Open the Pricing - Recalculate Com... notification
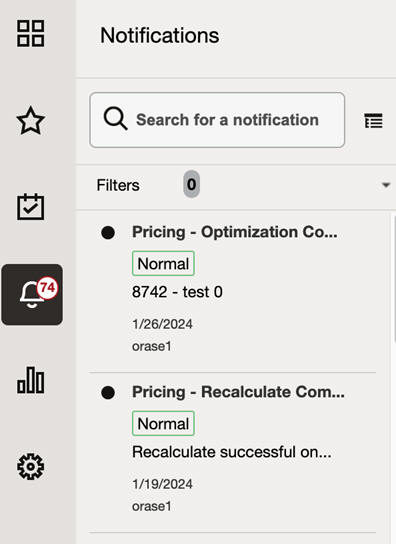The image size is (396, 544). click(238, 392)
